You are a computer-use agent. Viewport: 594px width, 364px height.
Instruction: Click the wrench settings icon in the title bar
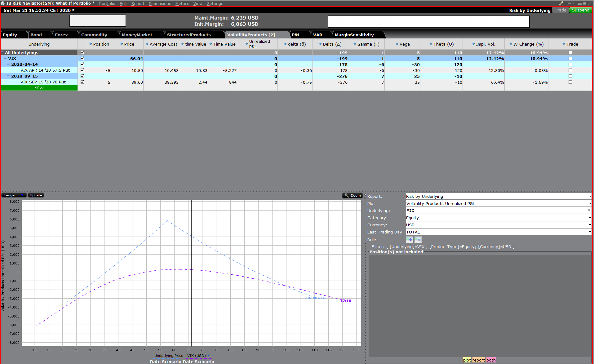tap(561, 3)
